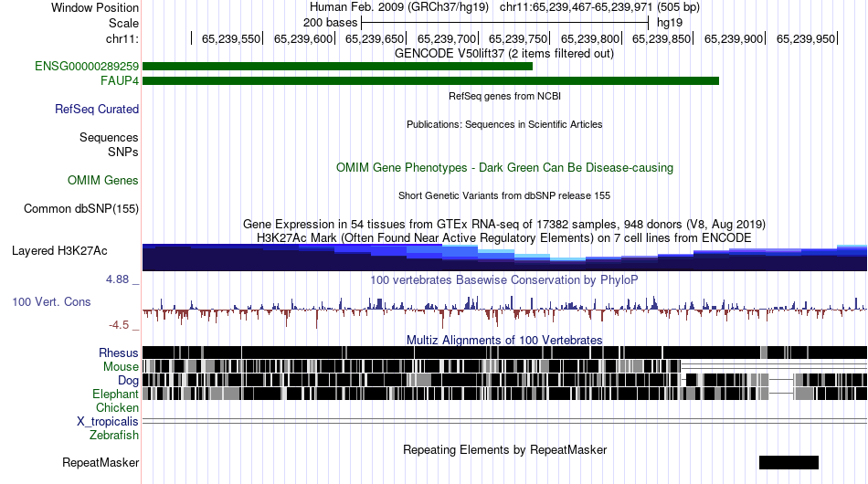Click Publications: Sequences in Scientific Articles title
This screenshot has height=484, width=868.
504,124
